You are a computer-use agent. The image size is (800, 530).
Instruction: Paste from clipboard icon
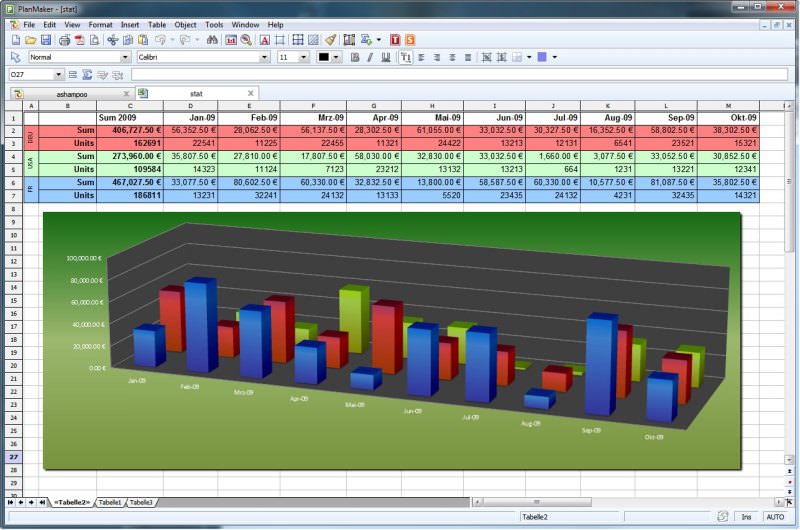pyautogui.click(x=143, y=40)
